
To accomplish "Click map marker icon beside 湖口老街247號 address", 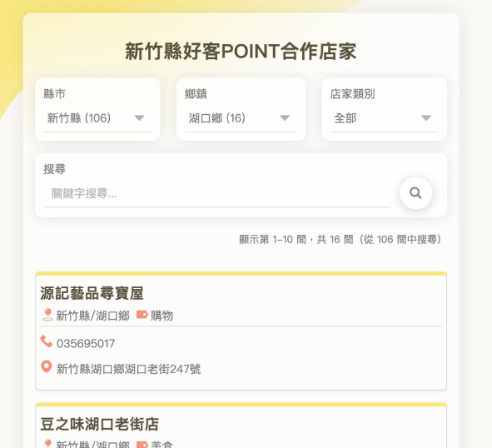I will point(47,366).
